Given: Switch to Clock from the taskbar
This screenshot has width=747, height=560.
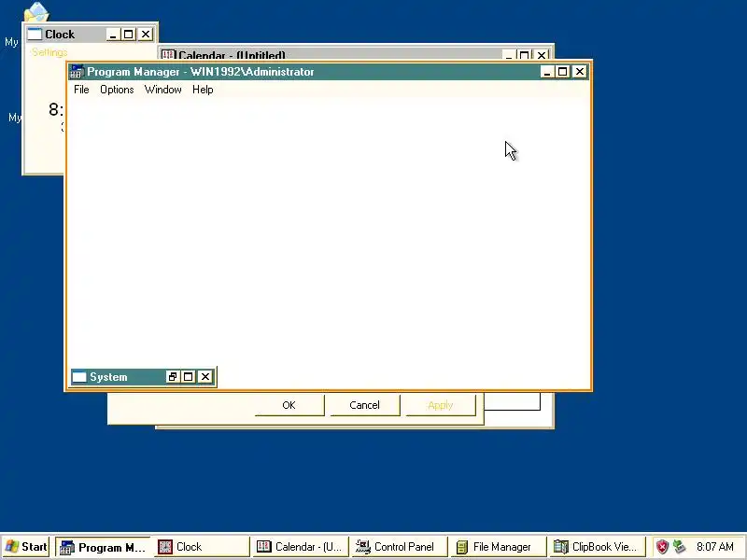Looking at the screenshot, I should coord(202,547).
